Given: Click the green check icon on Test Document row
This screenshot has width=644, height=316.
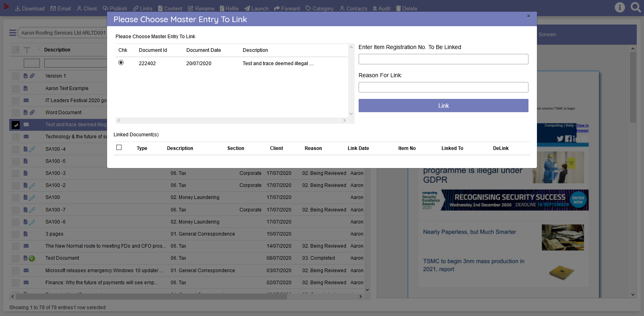Looking at the screenshot, I should pos(32,259).
